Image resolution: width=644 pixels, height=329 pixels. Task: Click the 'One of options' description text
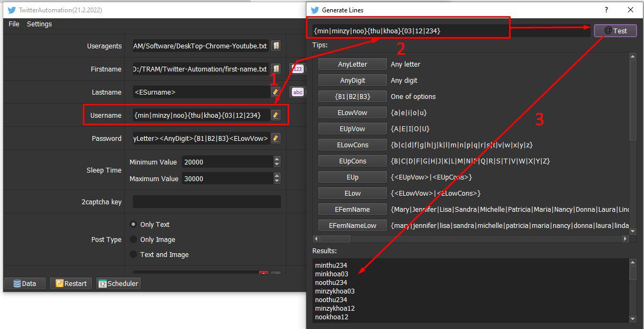[x=413, y=97]
